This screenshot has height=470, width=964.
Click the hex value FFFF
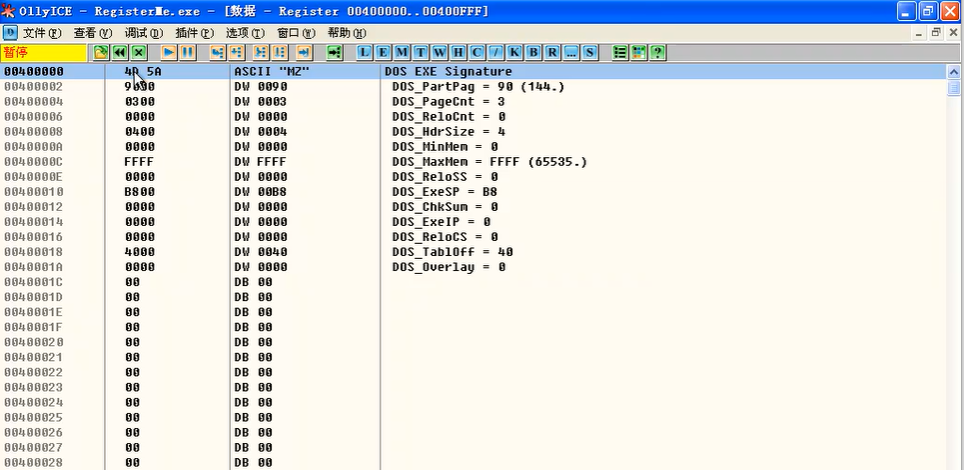[x=140, y=162]
